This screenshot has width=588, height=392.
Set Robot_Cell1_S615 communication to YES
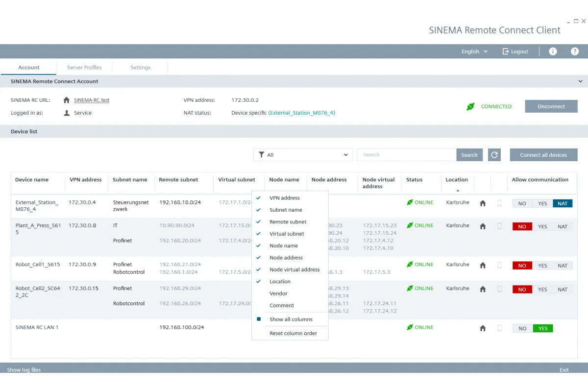click(542, 266)
